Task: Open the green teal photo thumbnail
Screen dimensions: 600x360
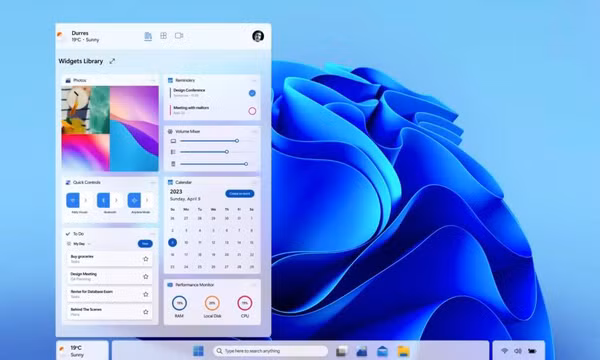Action: (x=100, y=110)
